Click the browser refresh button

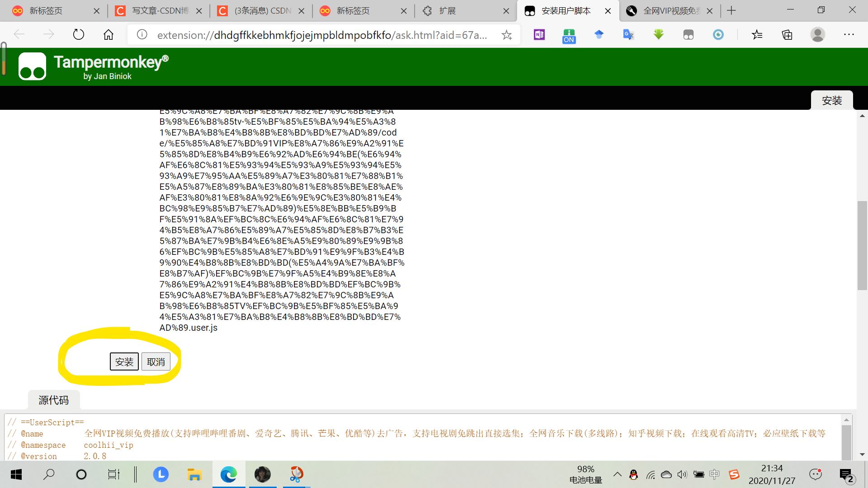(79, 35)
